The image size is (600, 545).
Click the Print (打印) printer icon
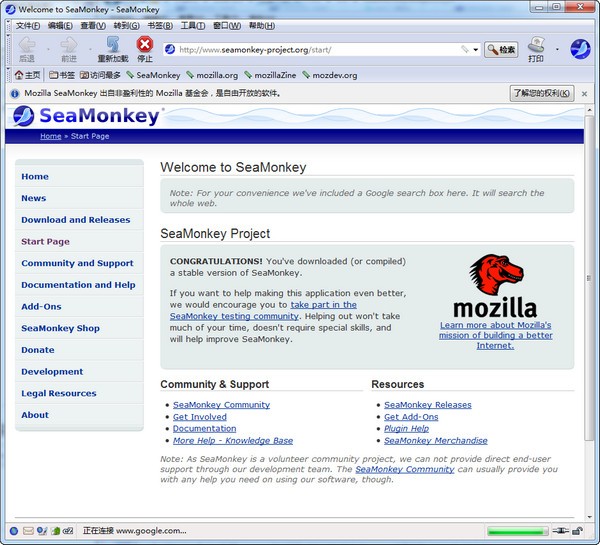coord(536,49)
